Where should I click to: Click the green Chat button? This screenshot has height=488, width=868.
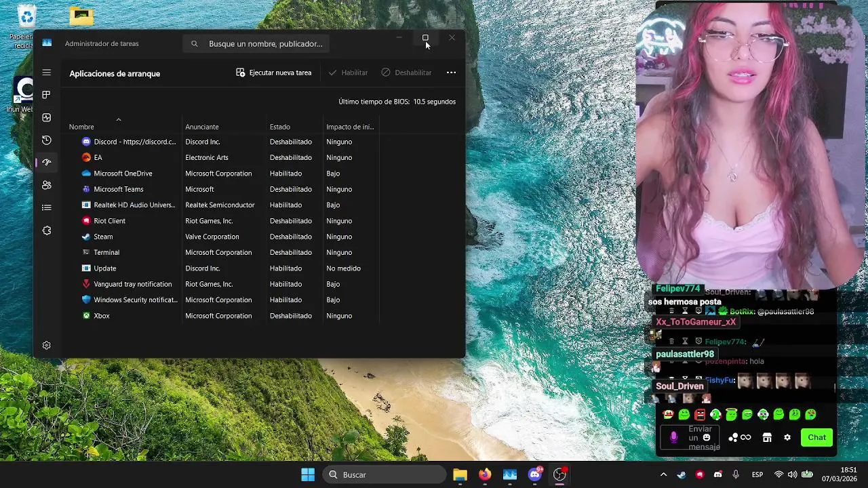pyautogui.click(x=816, y=437)
